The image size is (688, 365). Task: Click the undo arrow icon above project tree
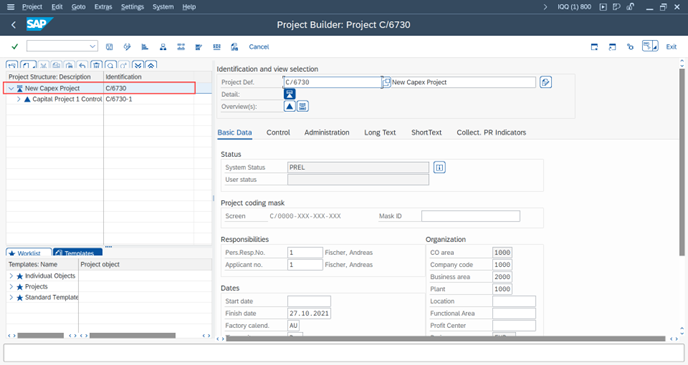click(82, 66)
